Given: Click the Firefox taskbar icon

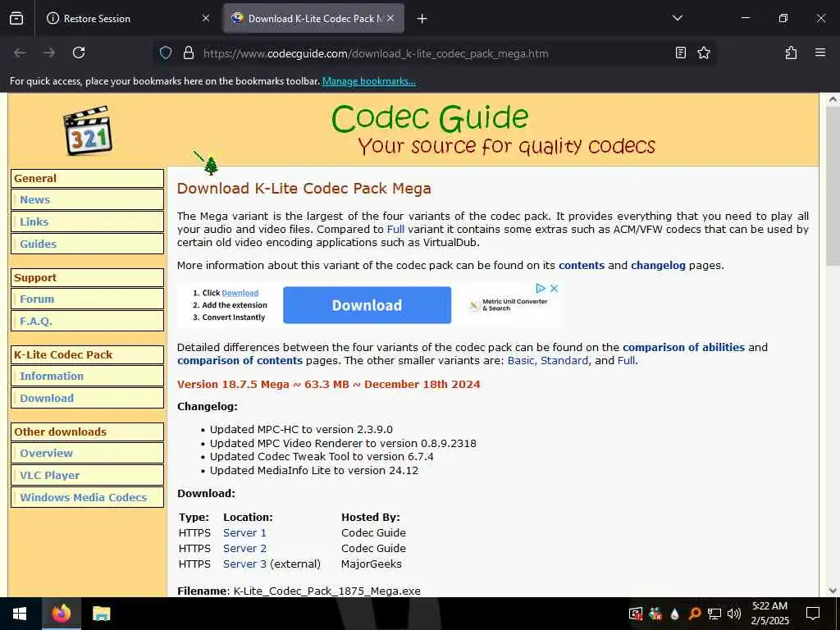Looking at the screenshot, I should 62,614.
